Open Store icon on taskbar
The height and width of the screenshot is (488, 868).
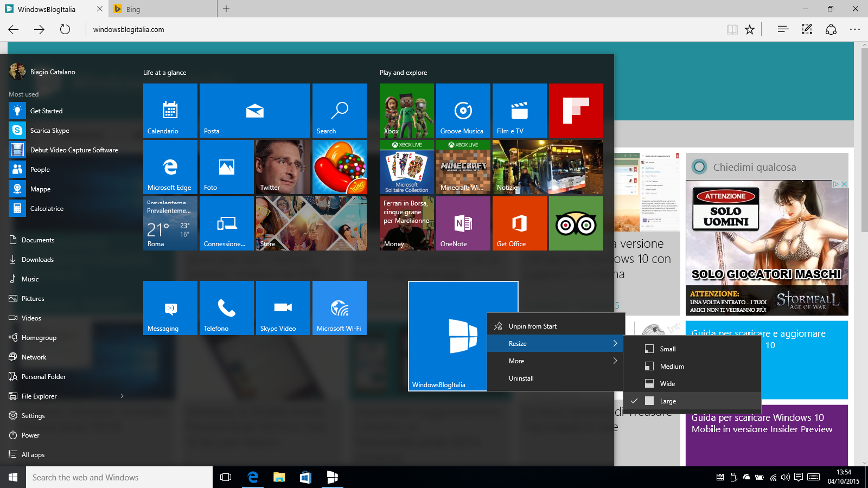tap(305, 478)
